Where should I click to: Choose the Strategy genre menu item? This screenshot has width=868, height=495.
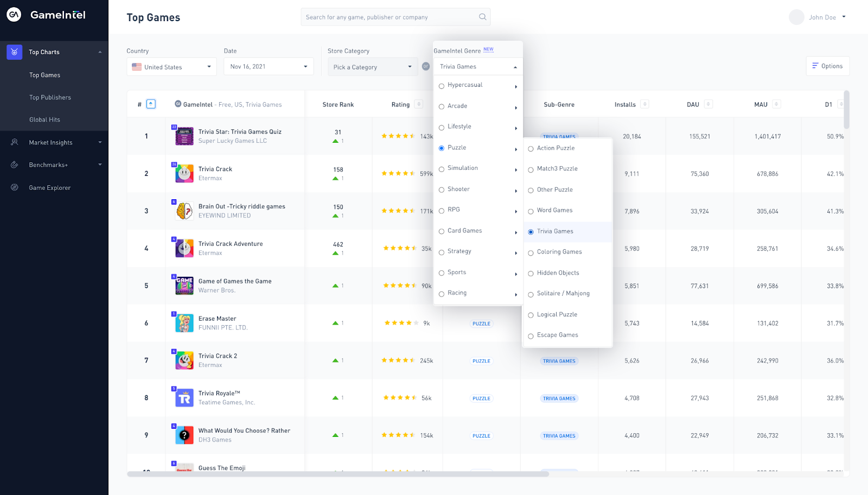click(478, 251)
